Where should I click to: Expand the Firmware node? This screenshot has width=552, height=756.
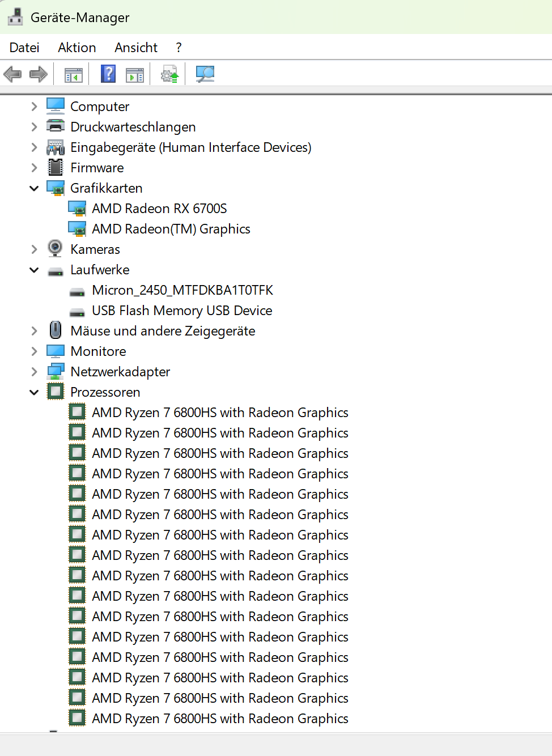[34, 168]
